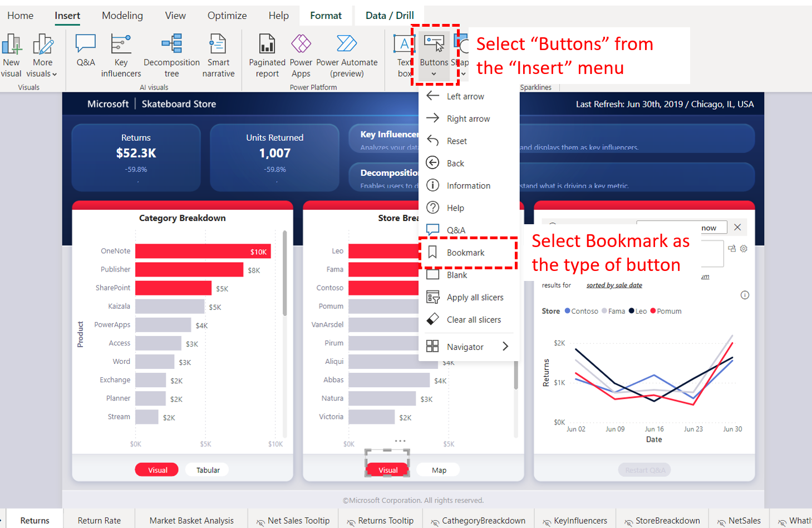
Task: Insert Key influencers visual
Action: pyautogui.click(x=121, y=55)
